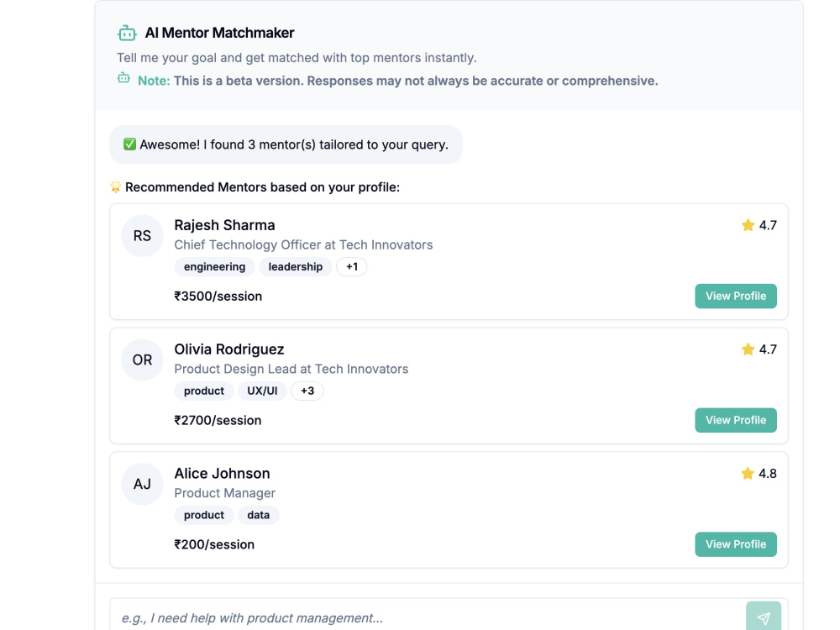
Task: Open the Olivia Rodriguez name link
Action: 228,349
